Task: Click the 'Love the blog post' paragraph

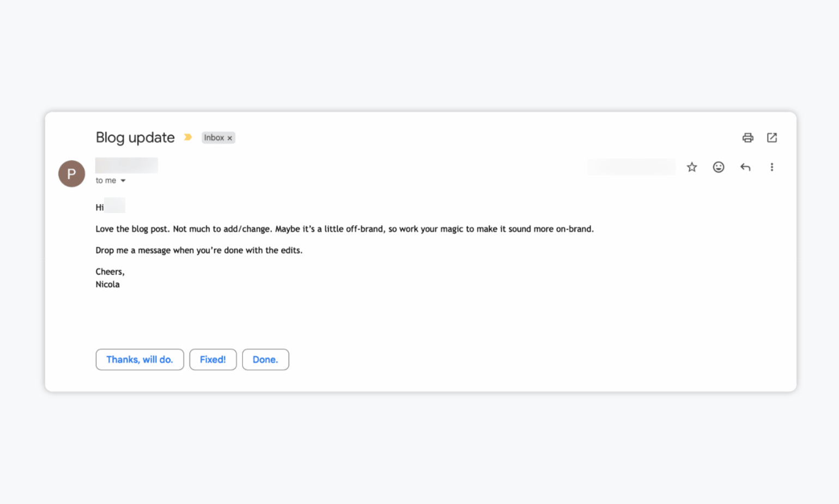Action: (x=344, y=229)
